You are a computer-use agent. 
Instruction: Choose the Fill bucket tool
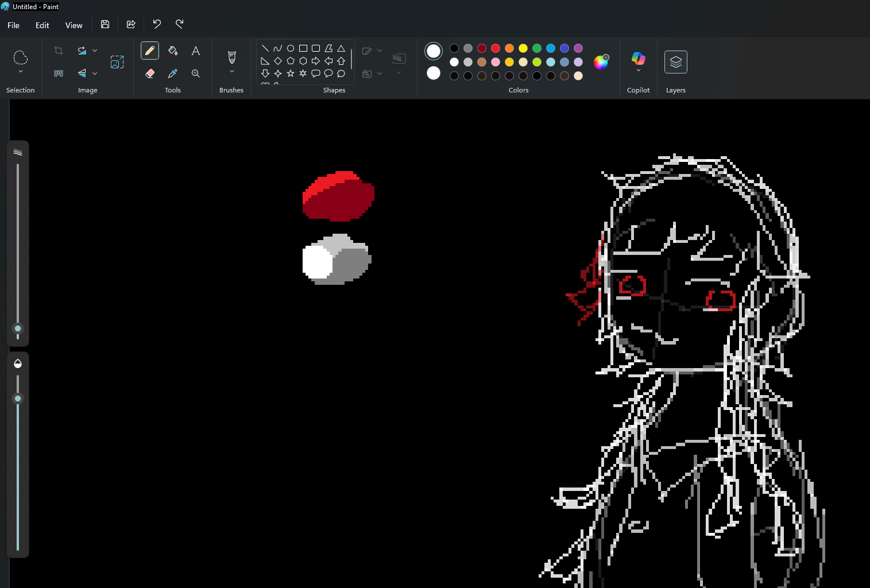[173, 51]
